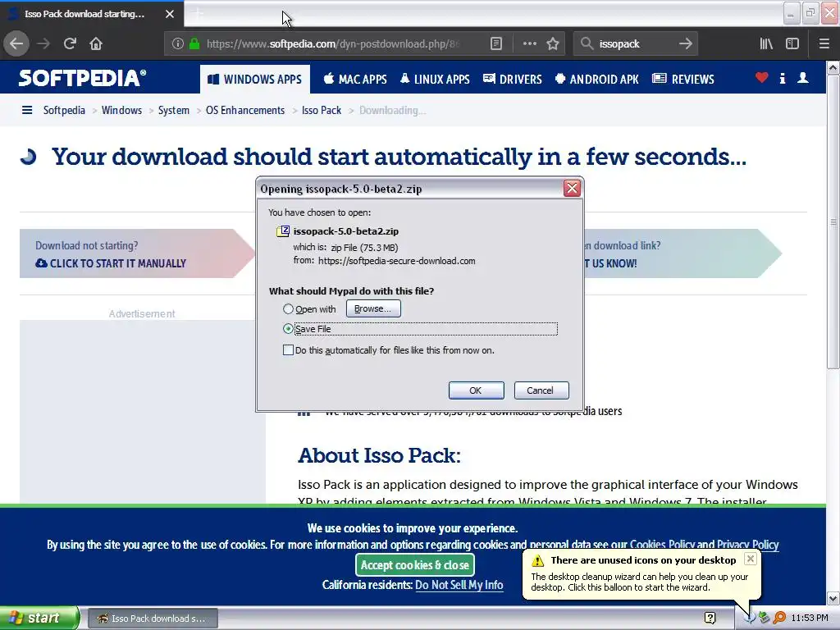This screenshot has height=630, width=840.
Task: Click the issopack search input field
Action: coord(635,43)
